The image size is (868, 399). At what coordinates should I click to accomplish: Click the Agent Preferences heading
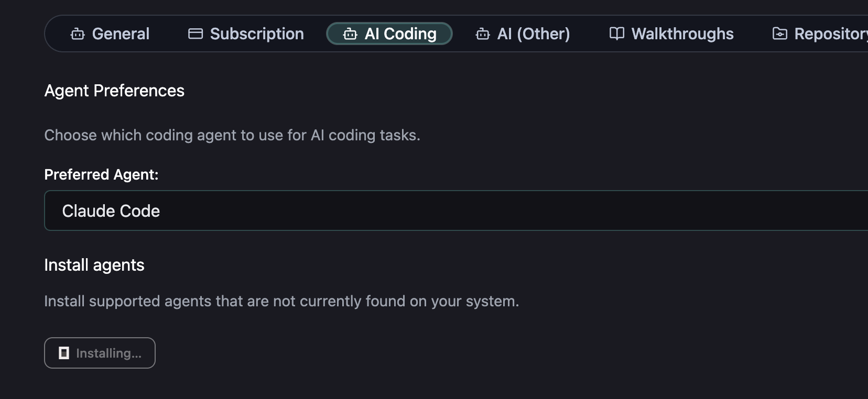pyautogui.click(x=114, y=91)
